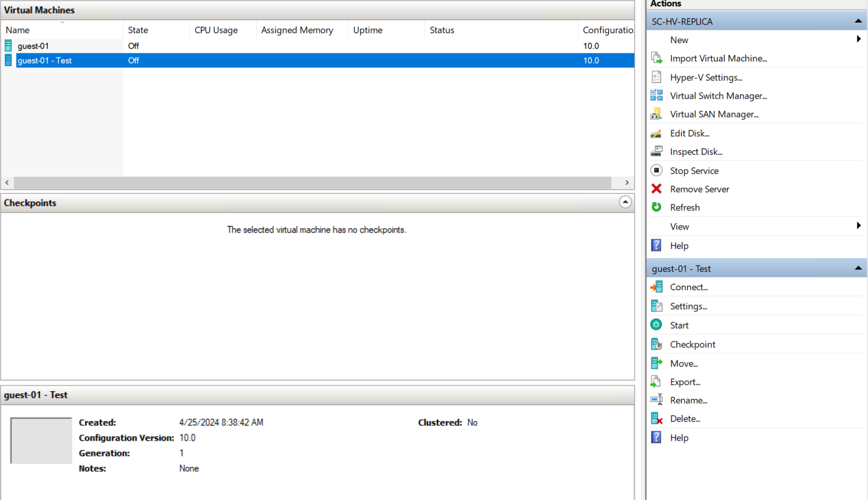
Task: Select the guest-01 - Test virtual machine name
Action: point(45,61)
